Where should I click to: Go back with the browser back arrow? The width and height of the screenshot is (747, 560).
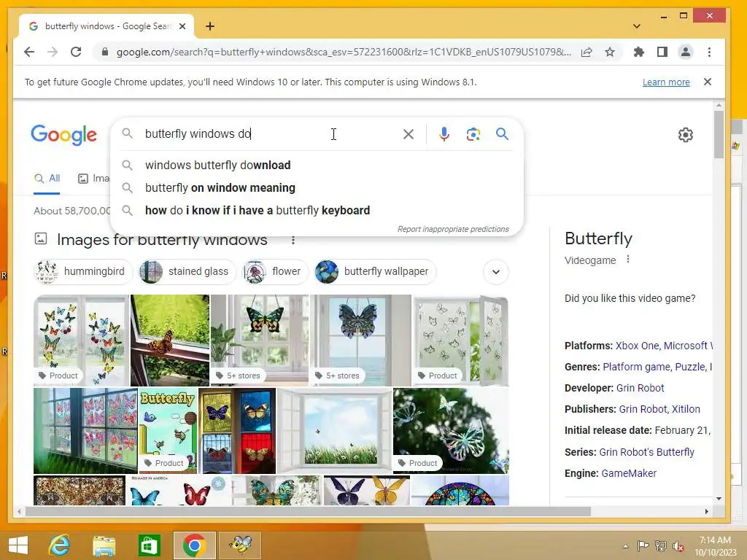click(29, 52)
